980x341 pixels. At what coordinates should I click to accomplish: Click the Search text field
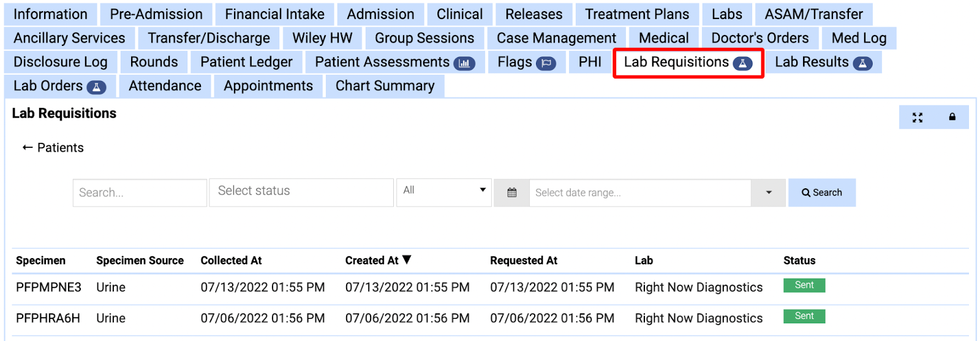tap(140, 193)
